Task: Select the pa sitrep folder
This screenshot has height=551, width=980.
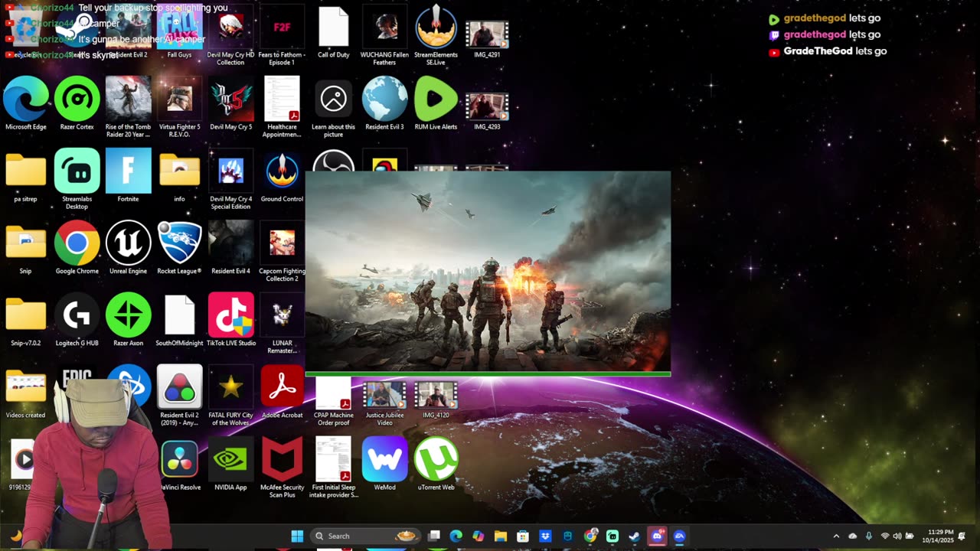Action: pyautogui.click(x=26, y=176)
